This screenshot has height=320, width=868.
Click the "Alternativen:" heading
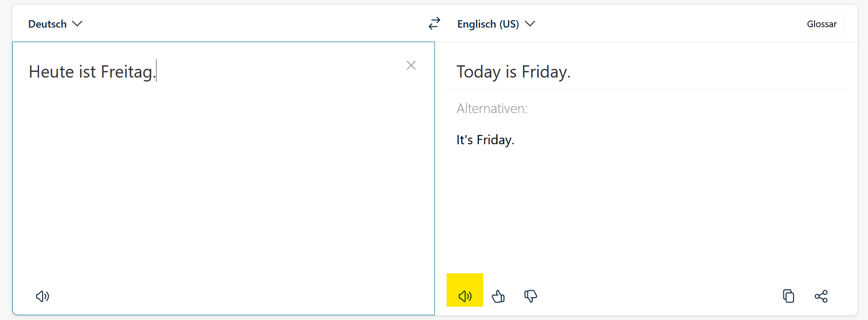coord(492,109)
